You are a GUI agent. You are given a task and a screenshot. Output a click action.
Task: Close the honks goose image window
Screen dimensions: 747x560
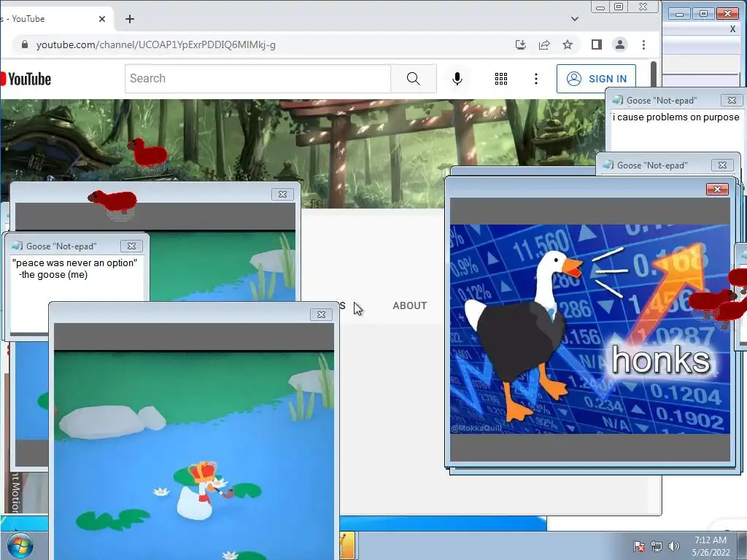click(718, 189)
